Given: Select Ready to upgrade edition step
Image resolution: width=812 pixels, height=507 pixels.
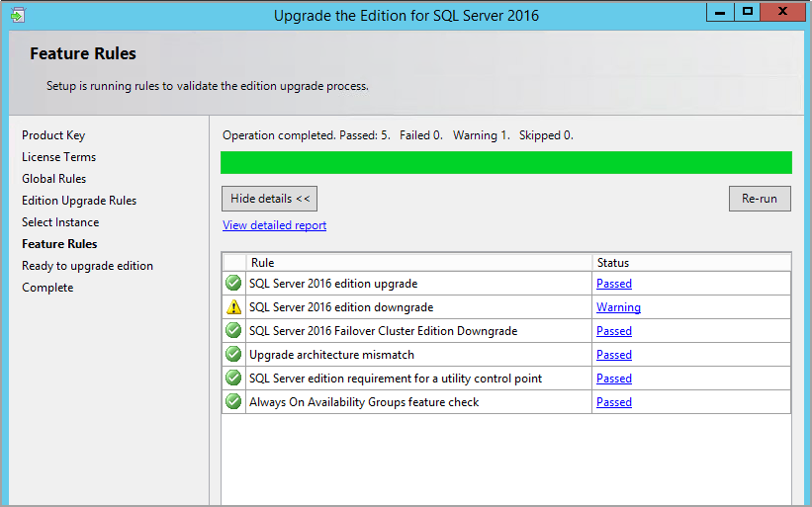Looking at the screenshot, I should pyautogui.click(x=87, y=266).
